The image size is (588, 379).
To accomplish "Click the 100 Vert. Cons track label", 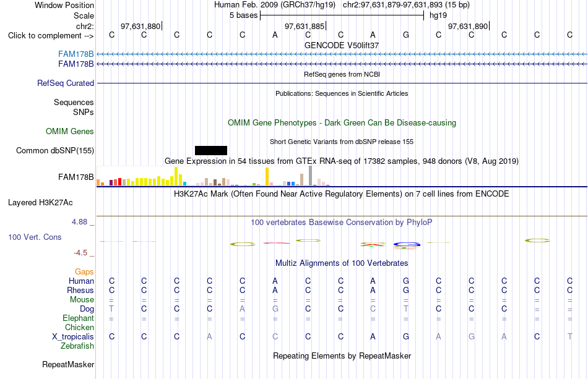I will pyautogui.click(x=35, y=237).
